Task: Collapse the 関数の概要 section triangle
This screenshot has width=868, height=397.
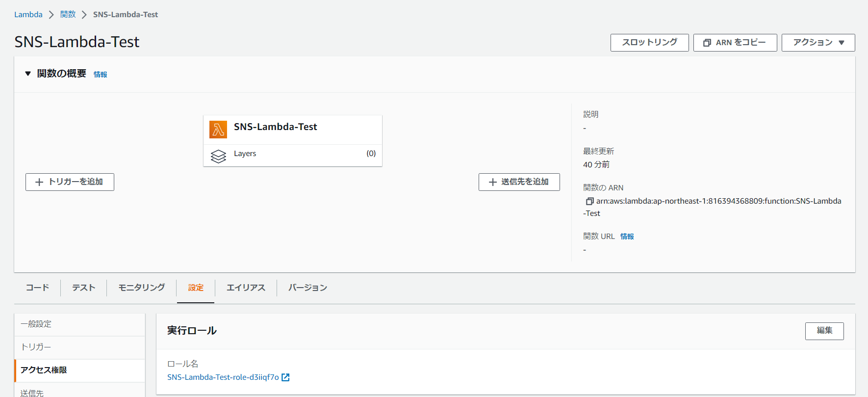Action: click(x=28, y=74)
